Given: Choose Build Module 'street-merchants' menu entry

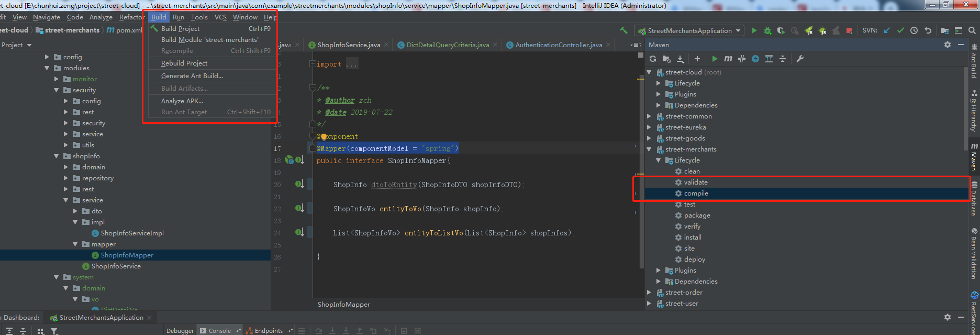Looking at the screenshot, I should click(x=211, y=39).
